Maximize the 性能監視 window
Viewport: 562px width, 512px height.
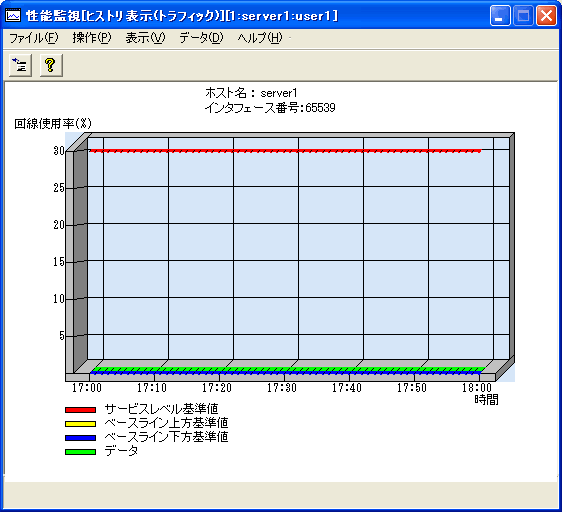point(523,16)
